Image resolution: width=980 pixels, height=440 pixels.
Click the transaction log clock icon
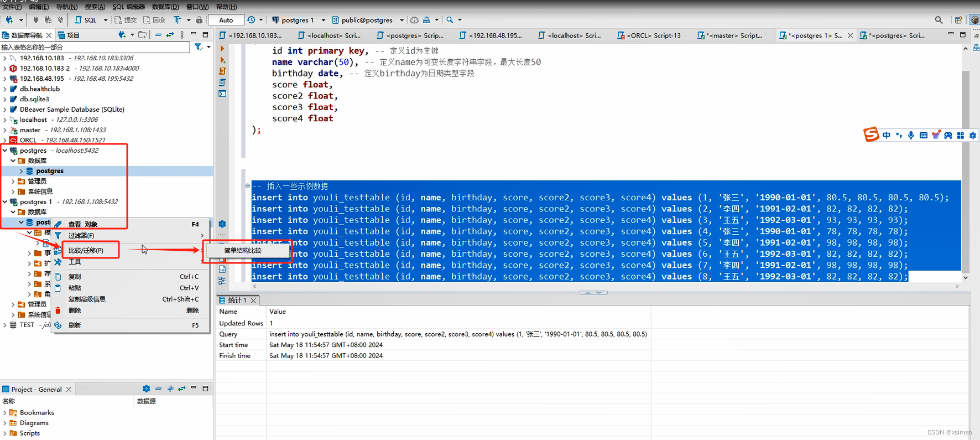[252, 20]
